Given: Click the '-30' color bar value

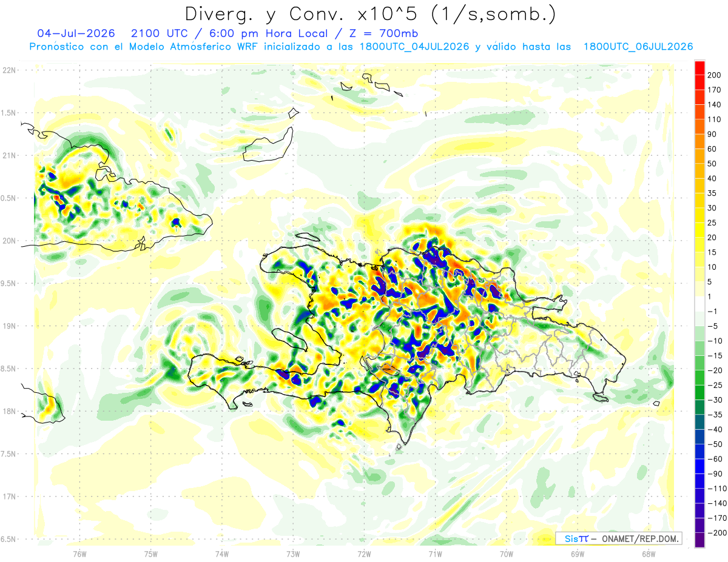Looking at the screenshot, I should [714, 400].
